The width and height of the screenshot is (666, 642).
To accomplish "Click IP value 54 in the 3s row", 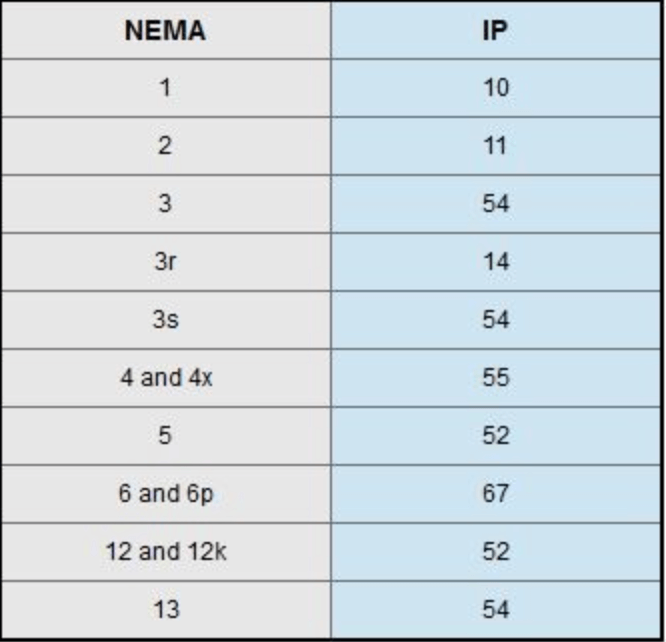I will pos(495,320).
